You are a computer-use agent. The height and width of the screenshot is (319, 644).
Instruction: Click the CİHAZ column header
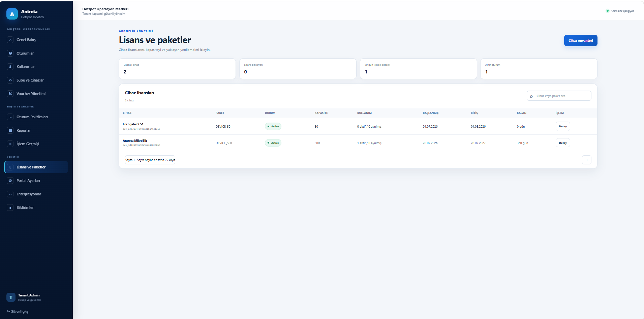click(127, 113)
